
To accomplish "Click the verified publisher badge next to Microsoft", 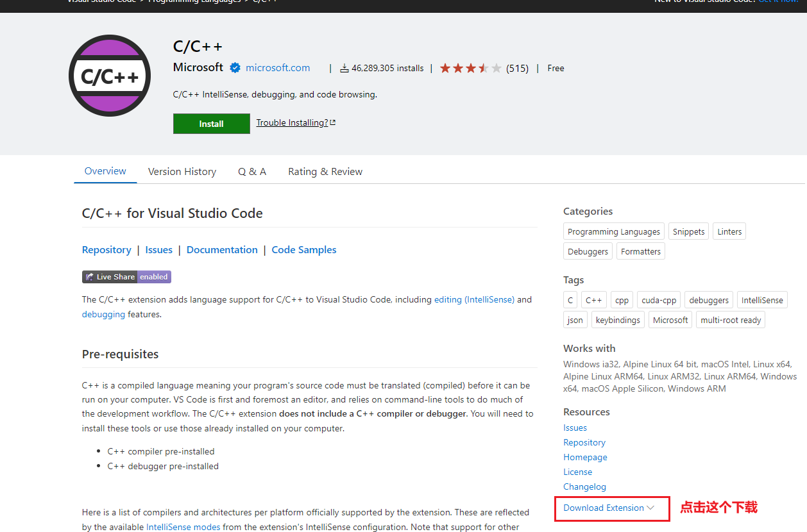I will (235, 68).
